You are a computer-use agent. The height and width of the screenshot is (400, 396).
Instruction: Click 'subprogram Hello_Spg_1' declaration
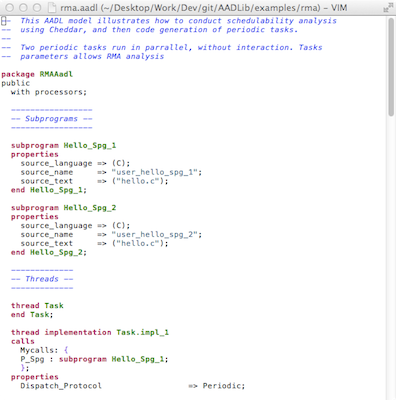click(x=63, y=145)
